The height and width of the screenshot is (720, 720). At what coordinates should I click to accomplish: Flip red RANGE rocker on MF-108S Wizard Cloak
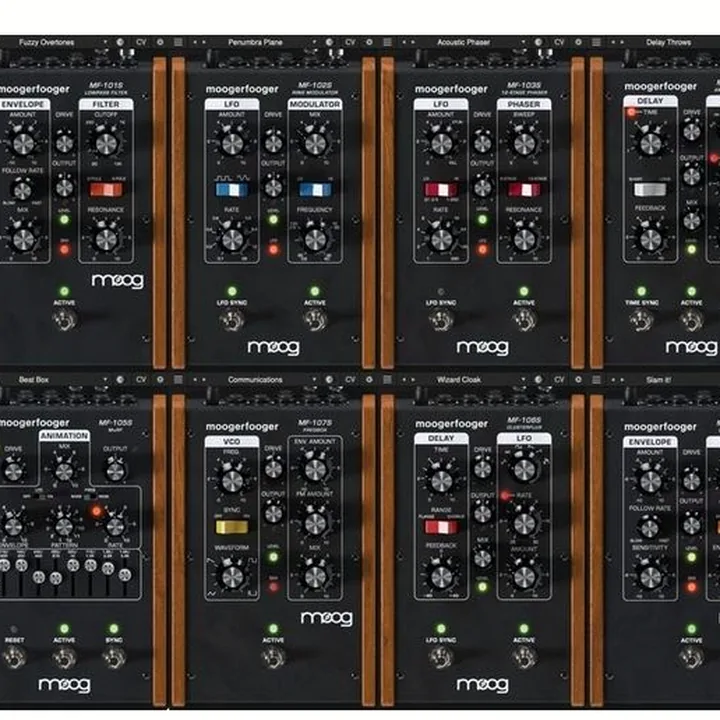point(441,527)
